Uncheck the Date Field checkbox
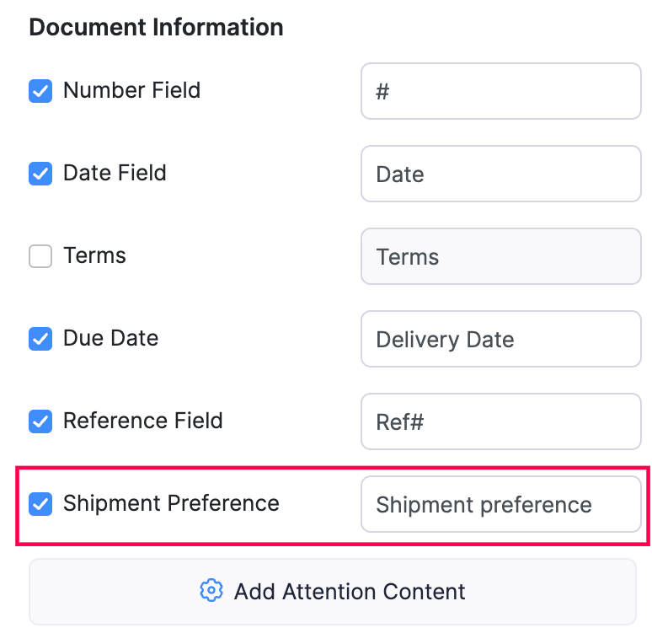 [x=40, y=174]
